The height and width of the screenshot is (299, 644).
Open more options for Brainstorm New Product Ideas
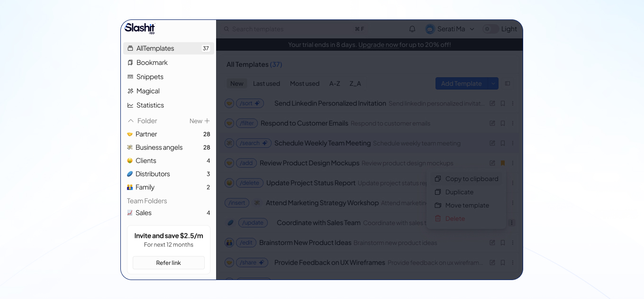click(x=512, y=243)
